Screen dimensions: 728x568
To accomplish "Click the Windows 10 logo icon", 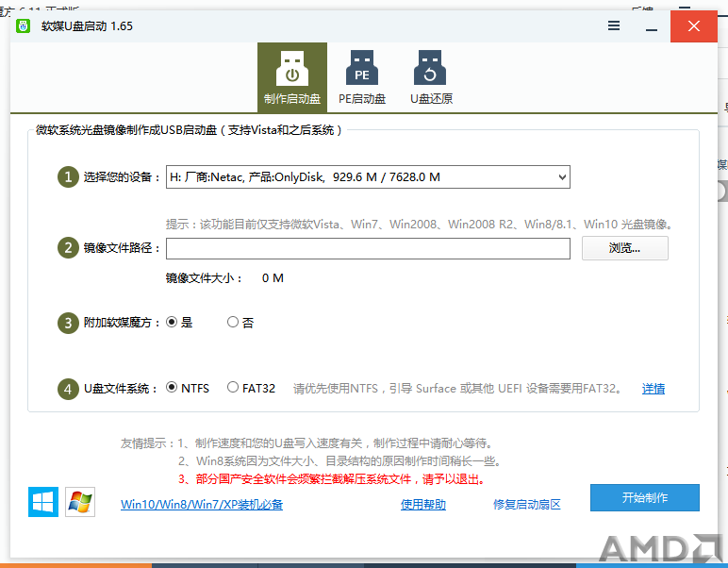I will point(43,502).
